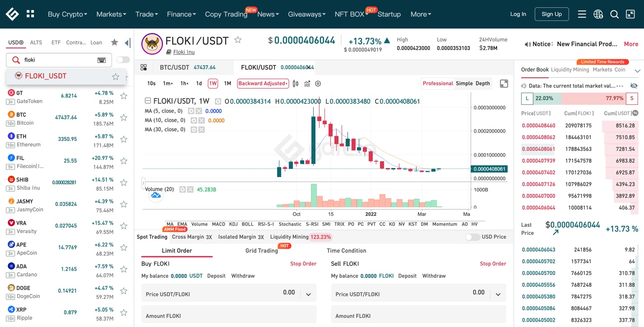This screenshot has height=327, width=644.
Task: Collapse the FLOKI/USDT chart legend
Action: pos(148,101)
